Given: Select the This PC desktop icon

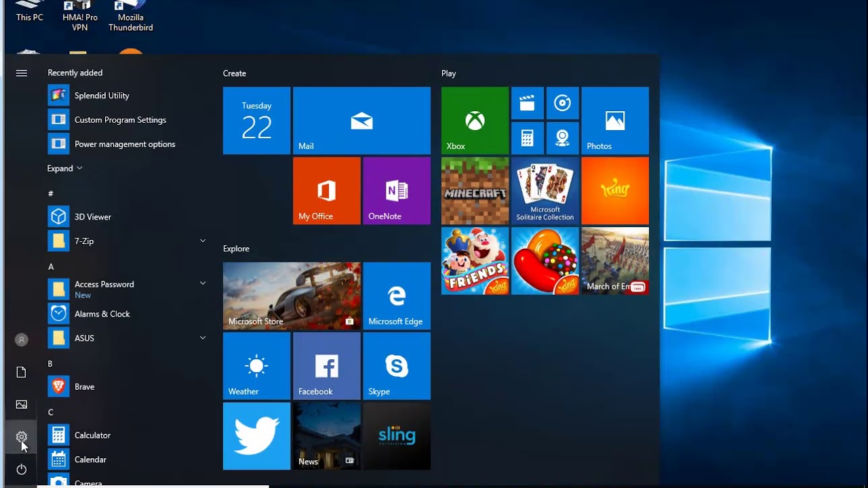Looking at the screenshot, I should tap(30, 12).
